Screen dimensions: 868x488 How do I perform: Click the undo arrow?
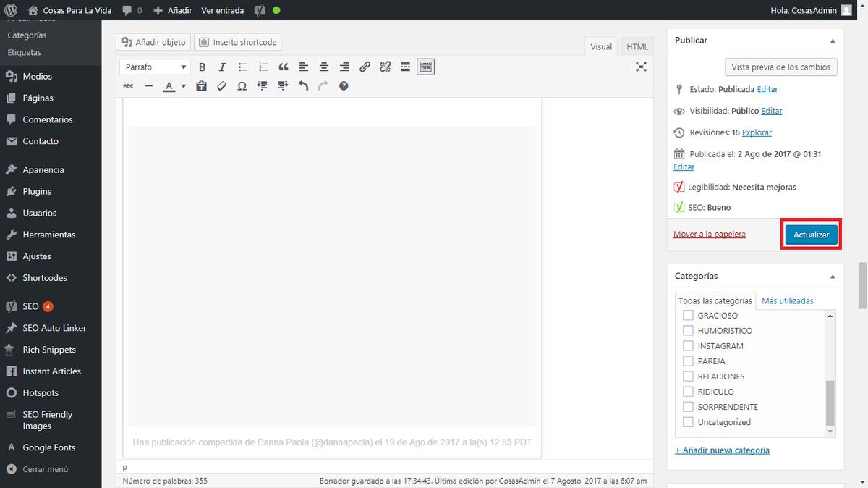point(303,85)
